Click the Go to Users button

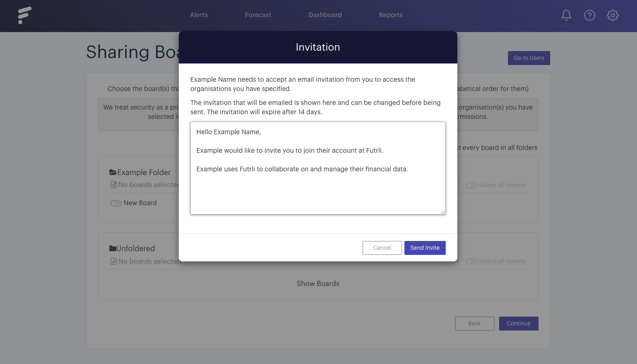pyautogui.click(x=529, y=58)
